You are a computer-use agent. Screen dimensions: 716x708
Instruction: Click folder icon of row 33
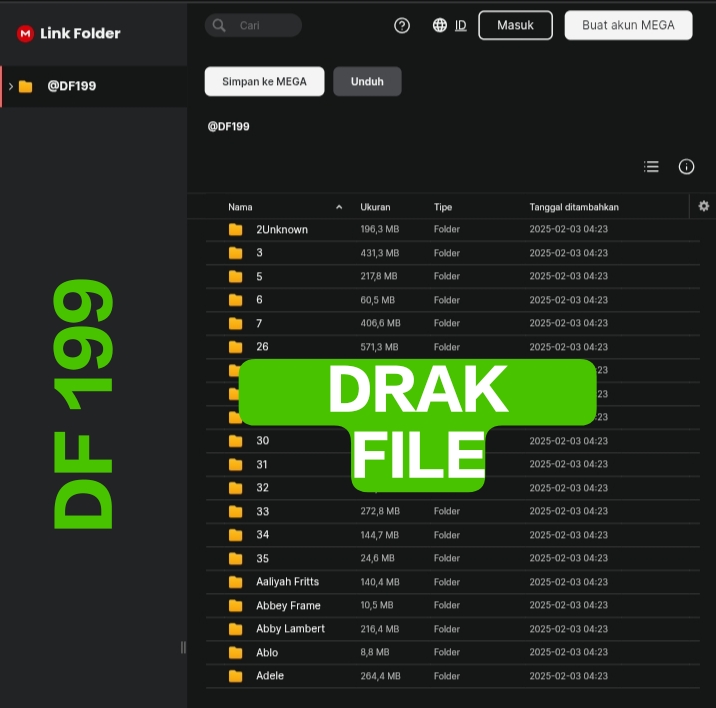tap(236, 512)
